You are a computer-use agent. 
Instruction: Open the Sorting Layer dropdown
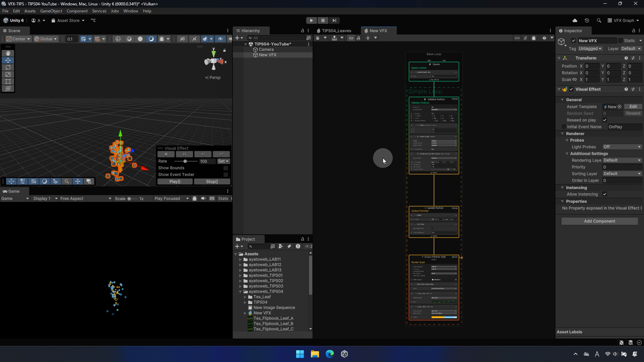click(x=622, y=174)
